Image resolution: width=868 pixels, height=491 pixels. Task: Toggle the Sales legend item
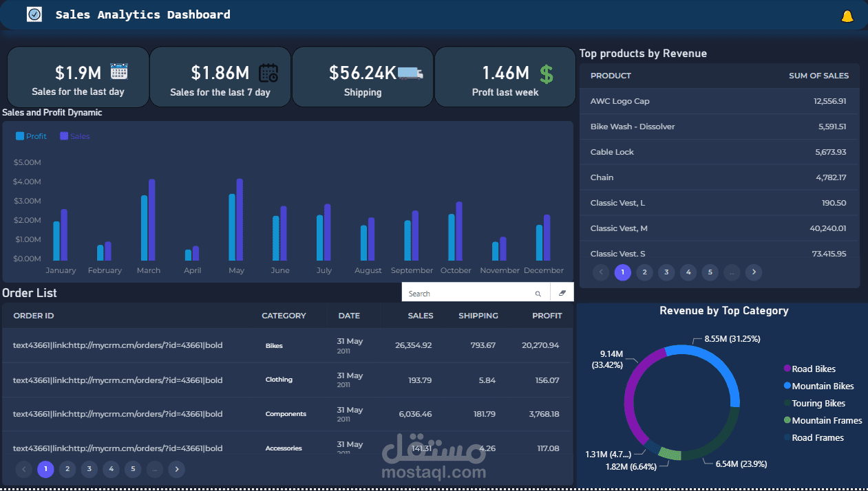click(x=75, y=136)
